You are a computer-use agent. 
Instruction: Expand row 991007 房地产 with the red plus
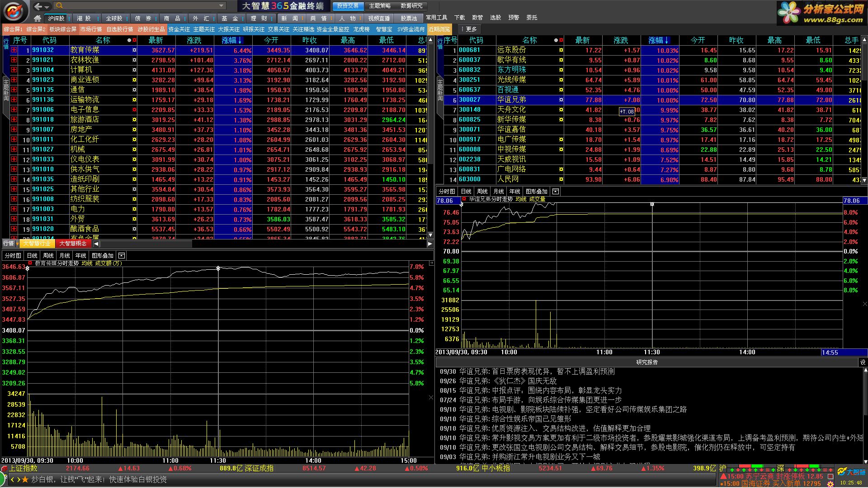coord(14,130)
